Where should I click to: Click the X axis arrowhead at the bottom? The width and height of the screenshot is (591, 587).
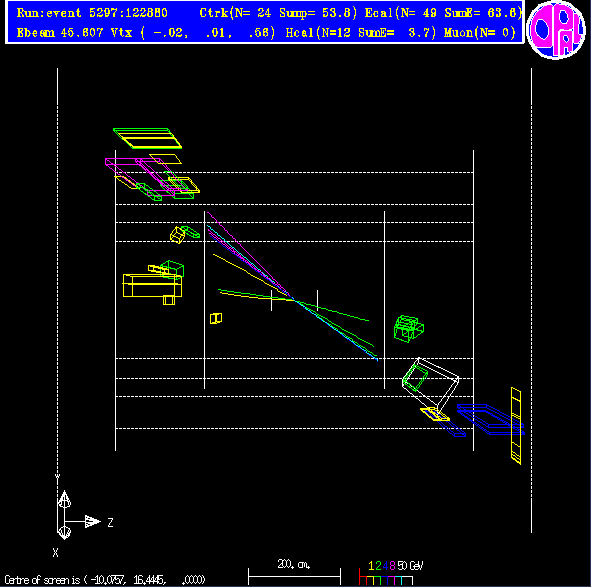click(x=64, y=532)
